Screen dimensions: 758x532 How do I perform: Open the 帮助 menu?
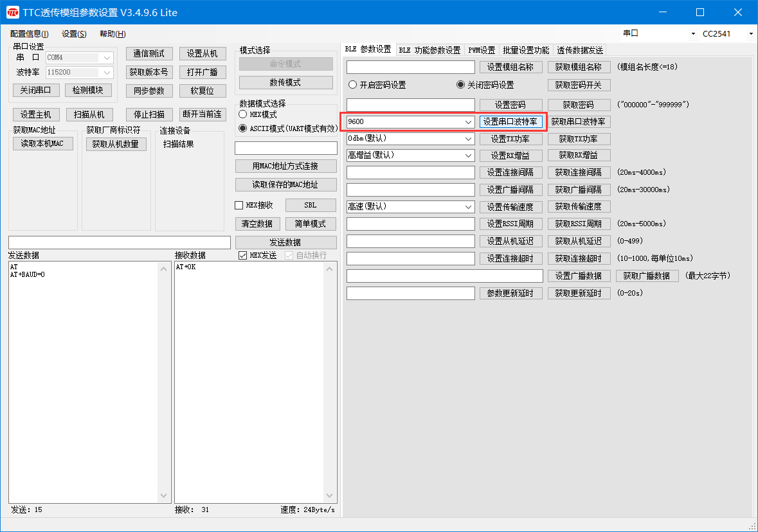click(x=111, y=33)
